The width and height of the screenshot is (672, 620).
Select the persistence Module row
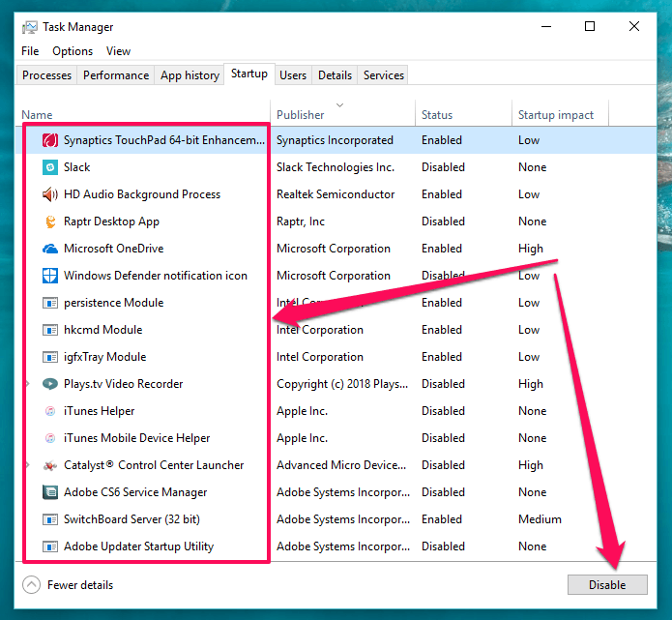[336, 303]
